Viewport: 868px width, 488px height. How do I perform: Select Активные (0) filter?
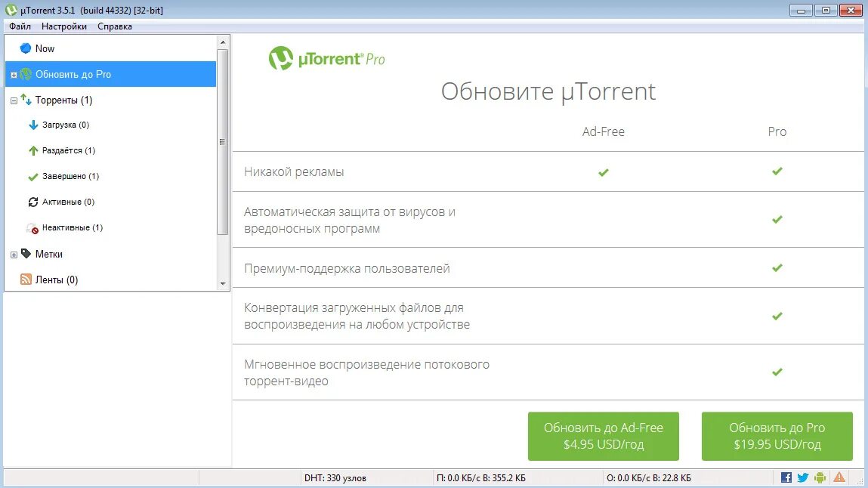coord(111,202)
